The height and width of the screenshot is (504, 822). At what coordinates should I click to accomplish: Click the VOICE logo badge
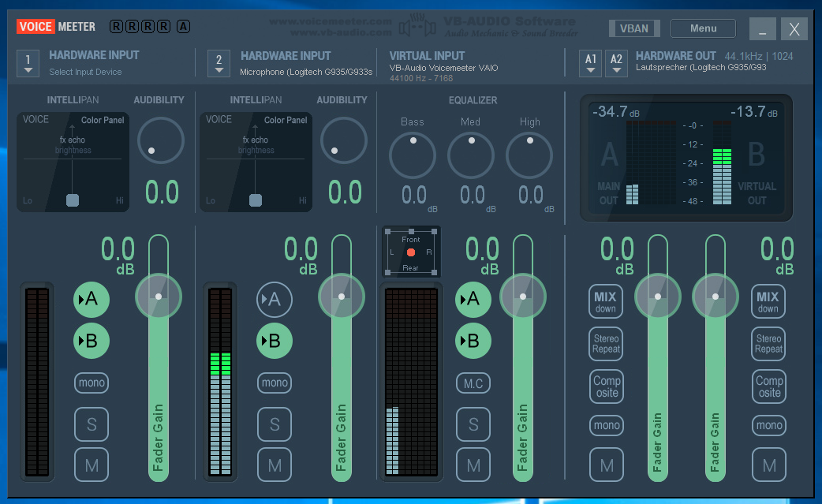[35, 26]
